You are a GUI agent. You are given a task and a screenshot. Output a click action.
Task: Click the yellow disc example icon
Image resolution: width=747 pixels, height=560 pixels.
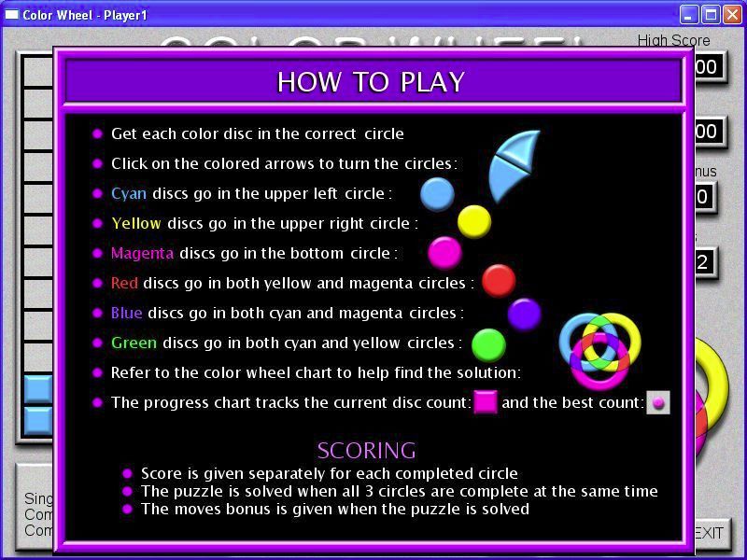pyautogui.click(x=474, y=222)
